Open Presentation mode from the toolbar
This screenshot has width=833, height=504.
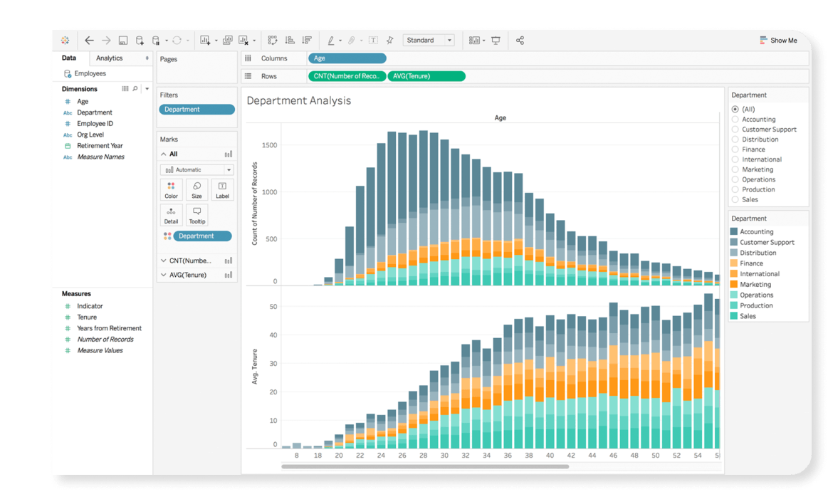click(496, 41)
